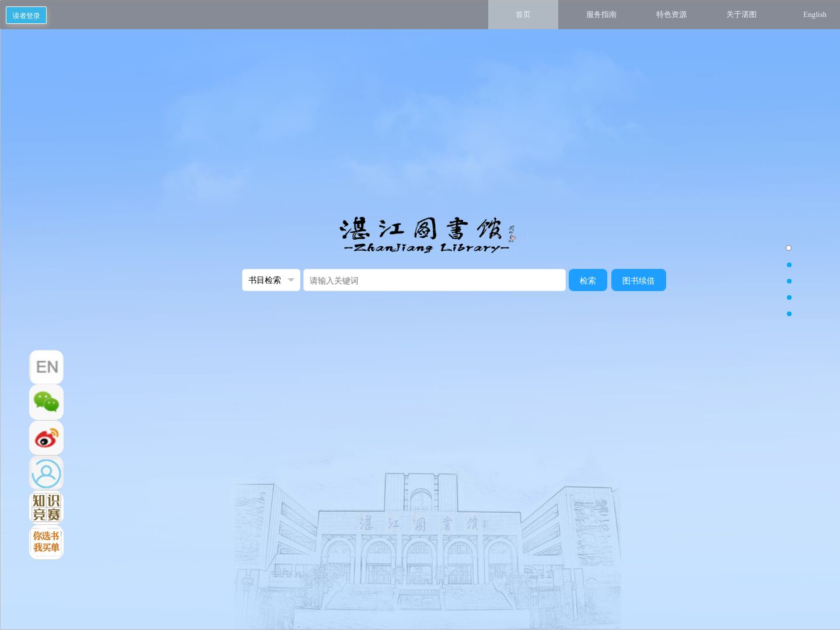
Task: Click the 图书续借 renewal button
Action: [639, 280]
